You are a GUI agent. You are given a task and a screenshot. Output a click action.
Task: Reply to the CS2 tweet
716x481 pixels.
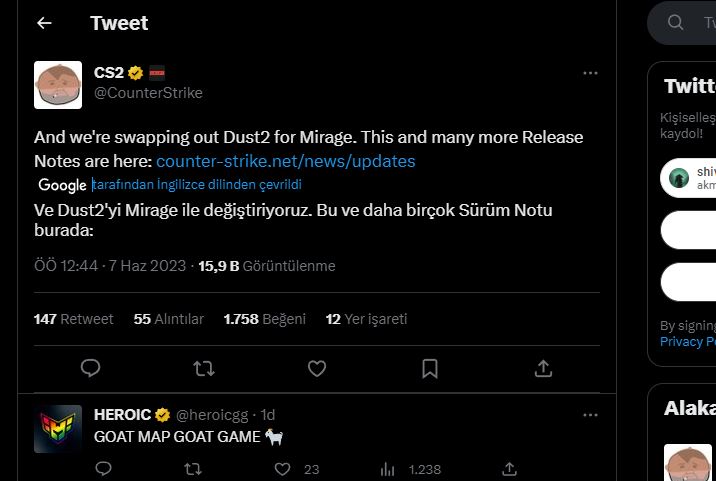pyautogui.click(x=91, y=369)
